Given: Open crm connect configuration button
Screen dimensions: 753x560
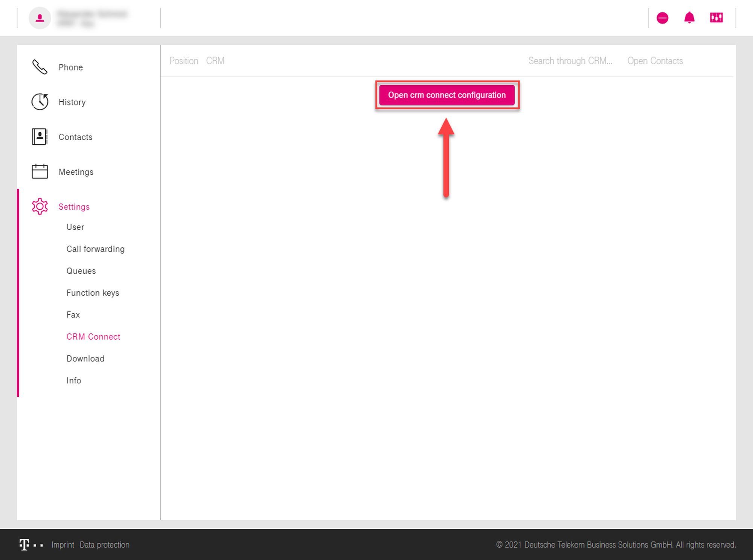Looking at the screenshot, I should (x=447, y=95).
